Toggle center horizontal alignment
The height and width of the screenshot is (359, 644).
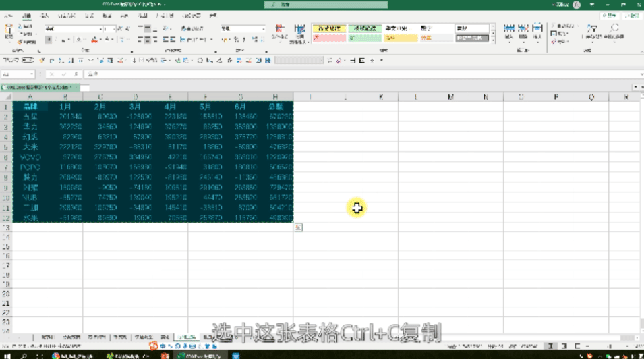click(148, 40)
